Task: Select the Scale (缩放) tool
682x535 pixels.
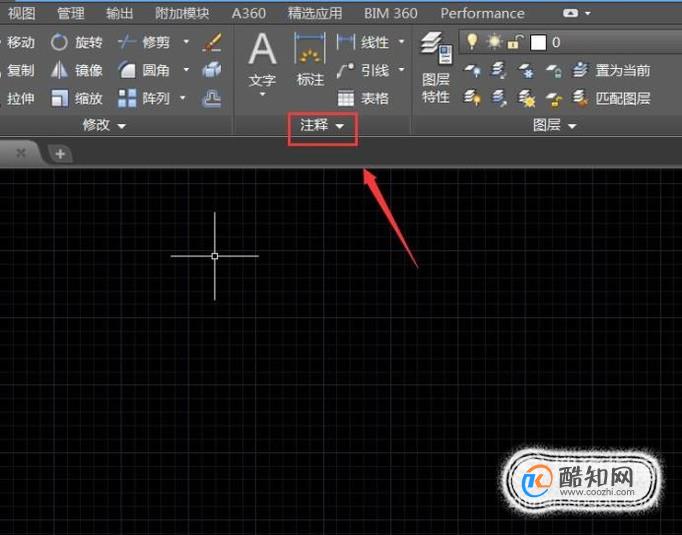Action: coord(77,99)
